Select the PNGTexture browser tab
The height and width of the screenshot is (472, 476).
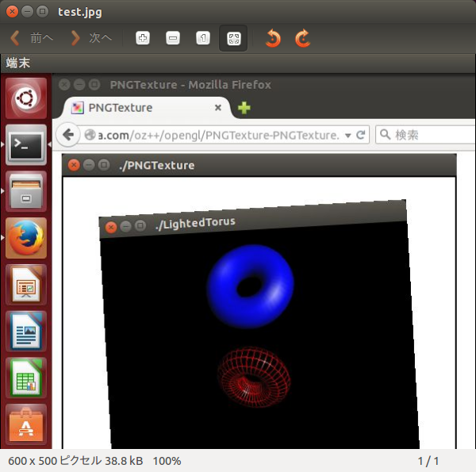[146, 108]
